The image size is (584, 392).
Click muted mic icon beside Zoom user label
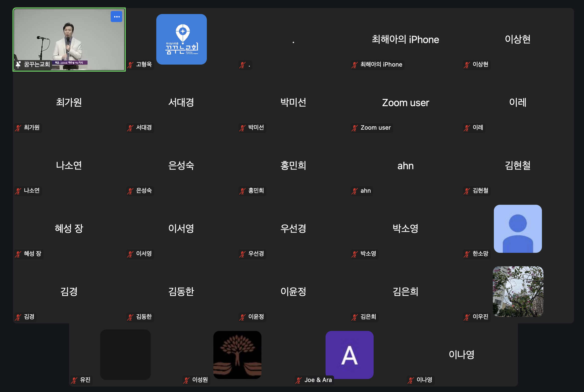tap(355, 128)
